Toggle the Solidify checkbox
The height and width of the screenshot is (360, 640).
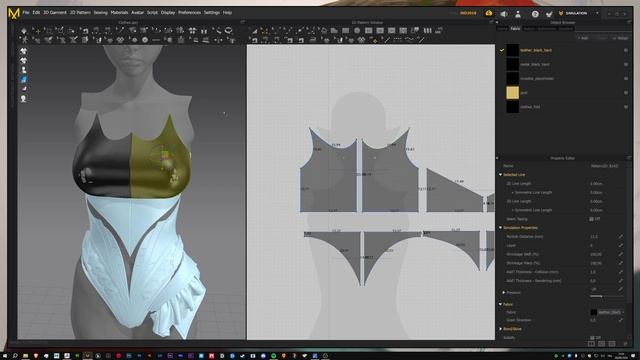[591, 338]
